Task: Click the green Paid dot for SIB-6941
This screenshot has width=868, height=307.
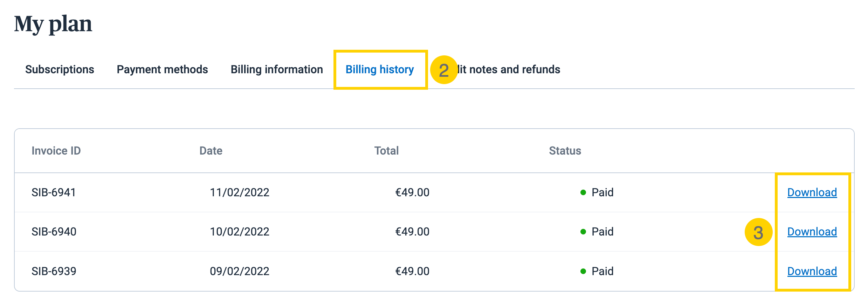Action: click(583, 192)
